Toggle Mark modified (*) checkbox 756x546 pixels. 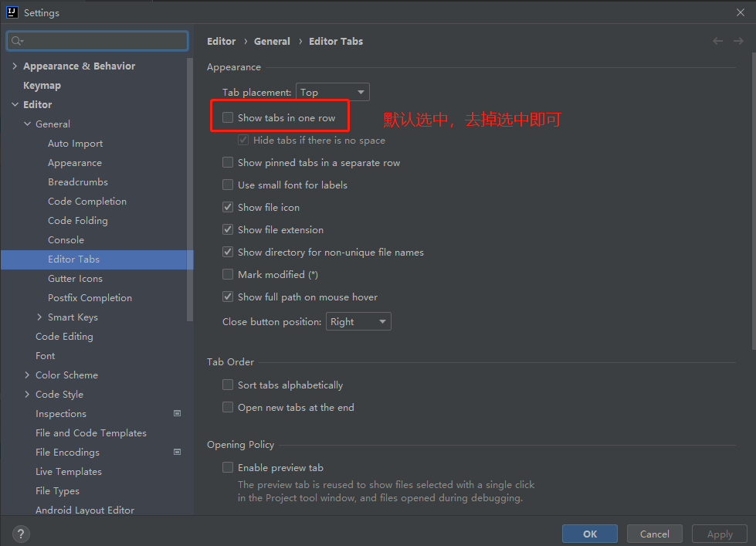click(228, 275)
